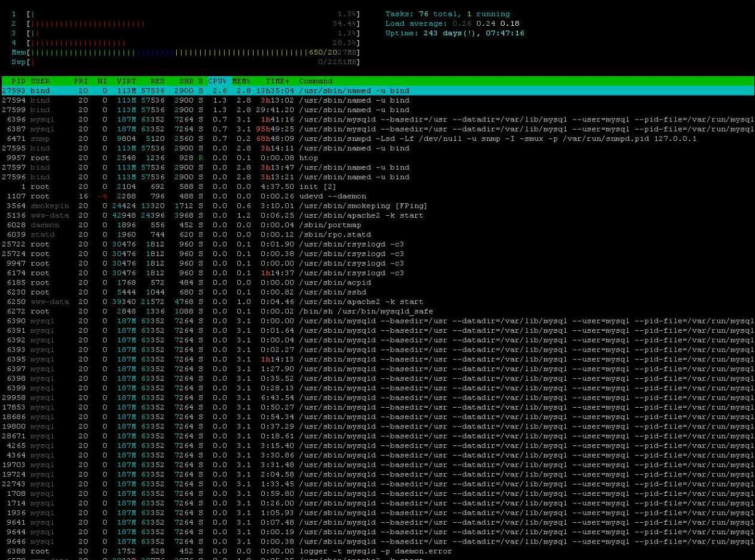Select the USER column header
The width and height of the screenshot is (755, 560).
40,81
